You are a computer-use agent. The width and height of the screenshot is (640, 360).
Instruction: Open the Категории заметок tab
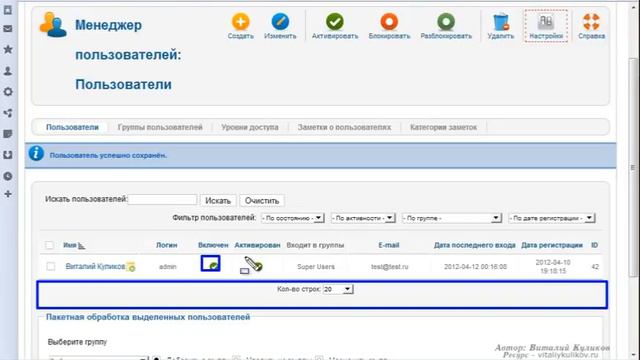coord(443,127)
